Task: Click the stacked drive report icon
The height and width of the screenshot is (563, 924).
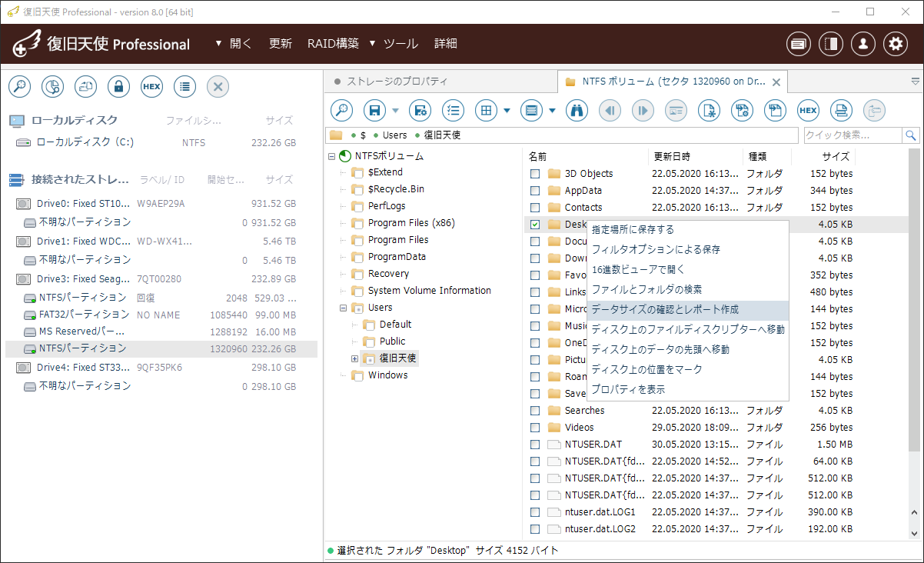Action: 841,111
